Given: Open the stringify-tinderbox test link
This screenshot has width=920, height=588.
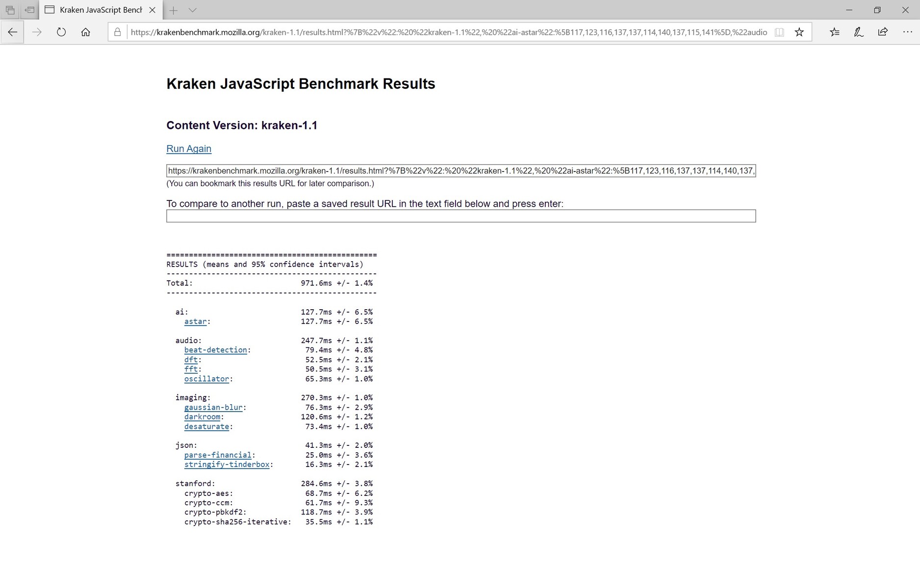Looking at the screenshot, I should (227, 465).
